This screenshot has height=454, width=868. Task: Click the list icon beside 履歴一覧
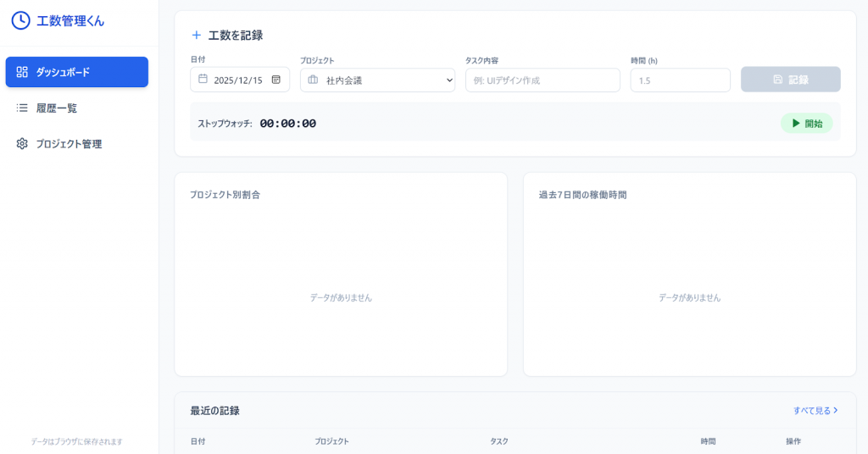(x=22, y=108)
